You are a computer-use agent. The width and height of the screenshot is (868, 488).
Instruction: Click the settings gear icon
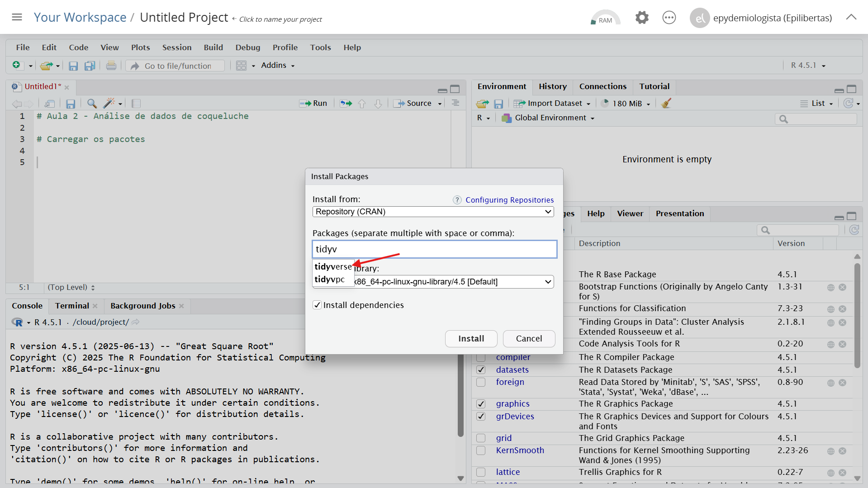[641, 18]
